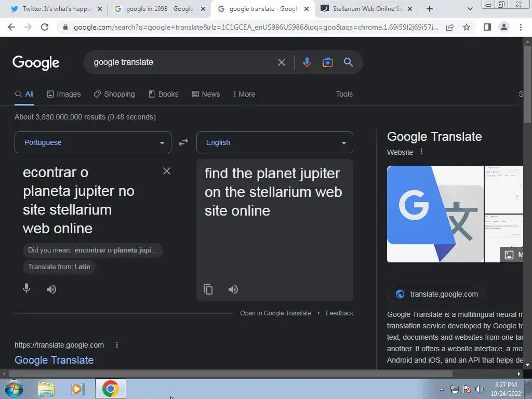Open Windows Explorer from the taskbar
Screen dimensions: 532x399
coord(46,389)
